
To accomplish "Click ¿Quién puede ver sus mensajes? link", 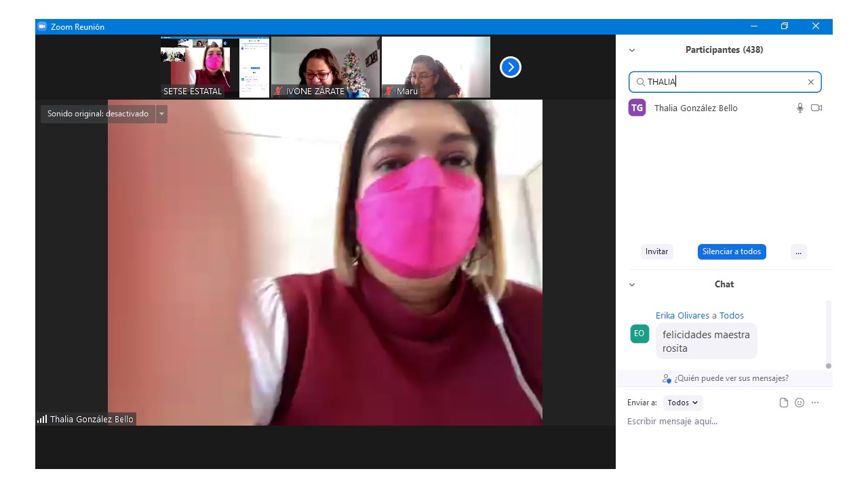I will click(x=731, y=378).
